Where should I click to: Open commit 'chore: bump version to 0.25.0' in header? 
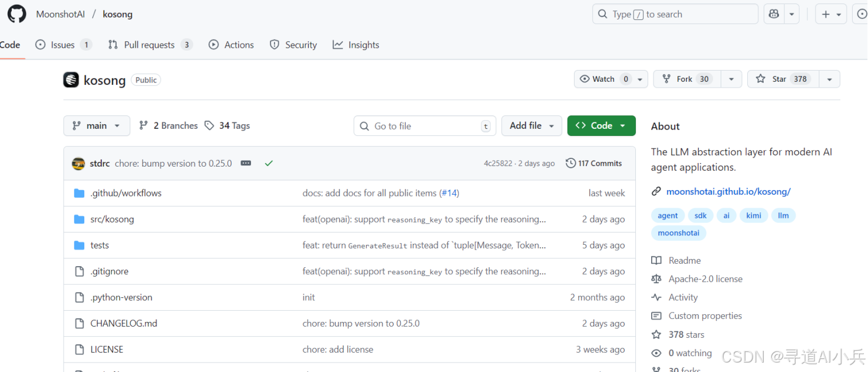(x=173, y=164)
